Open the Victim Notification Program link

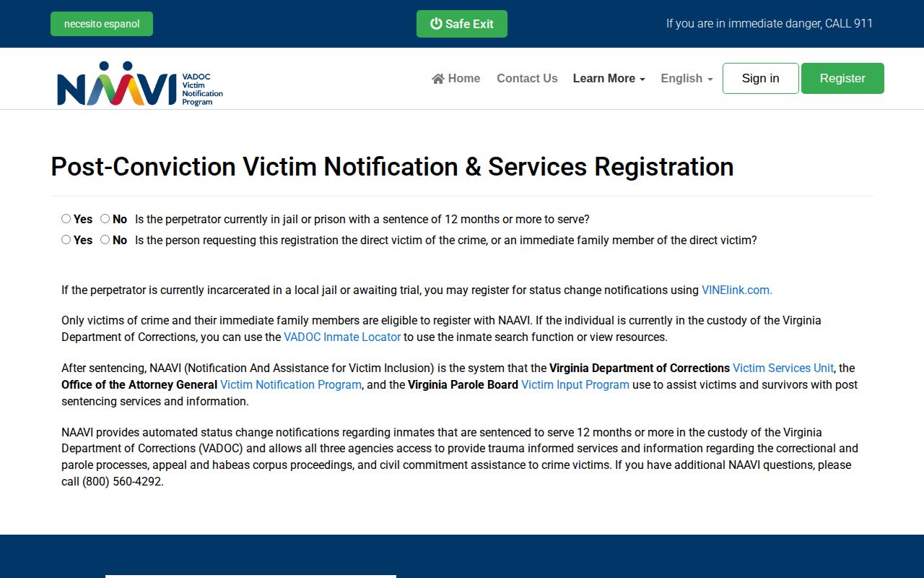coord(291,384)
